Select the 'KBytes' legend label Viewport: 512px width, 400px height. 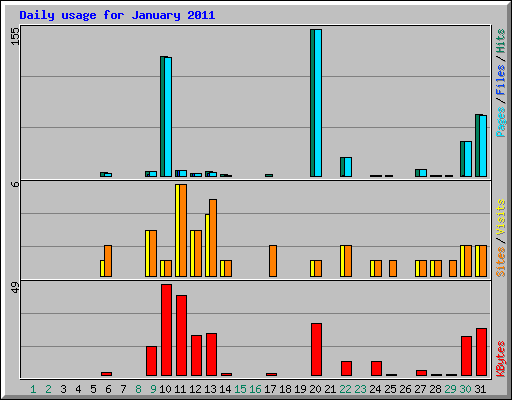coord(500,359)
